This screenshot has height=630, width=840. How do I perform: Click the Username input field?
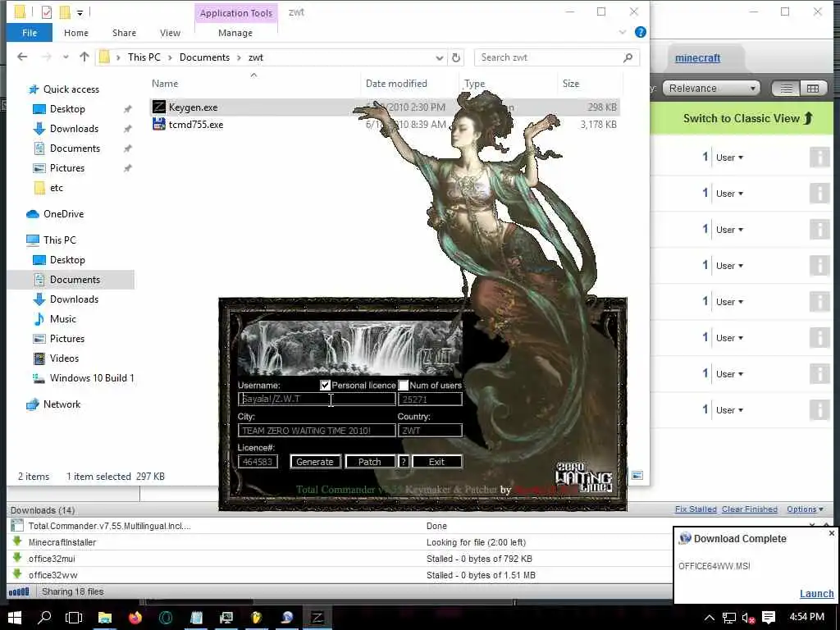[x=317, y=399]
